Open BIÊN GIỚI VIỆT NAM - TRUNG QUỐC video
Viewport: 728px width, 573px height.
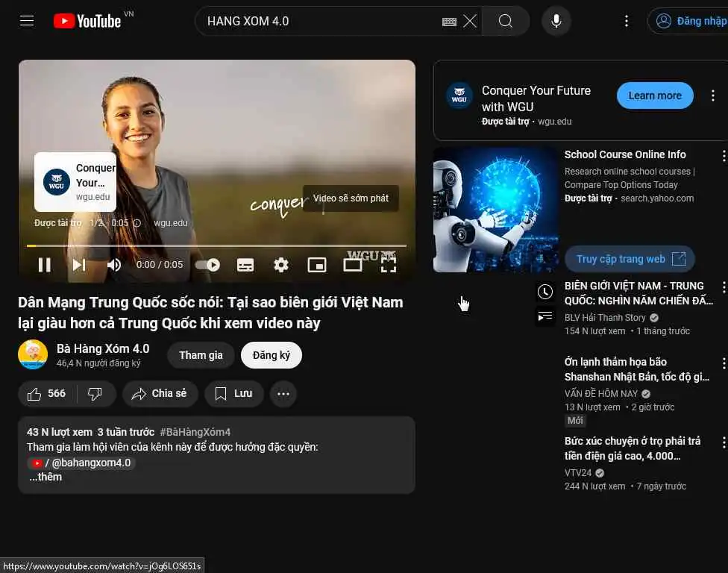pyautogui.click(x=638, y=293)
